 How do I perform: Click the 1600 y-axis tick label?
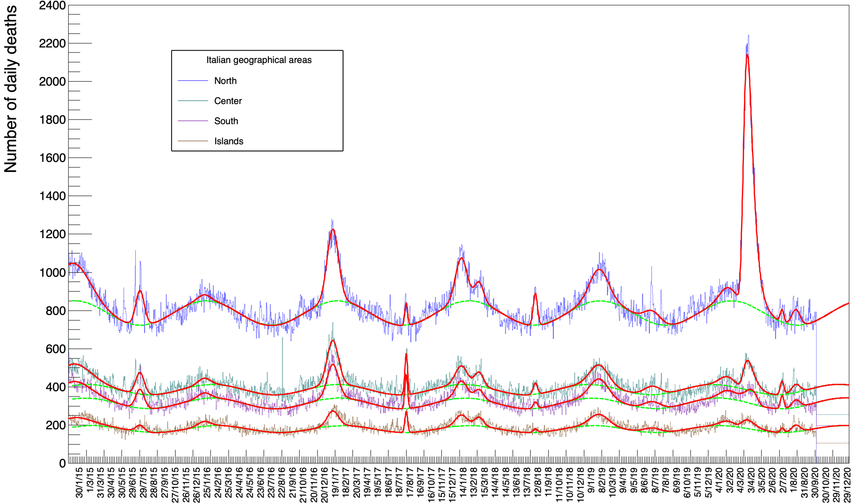pos(52,158)
